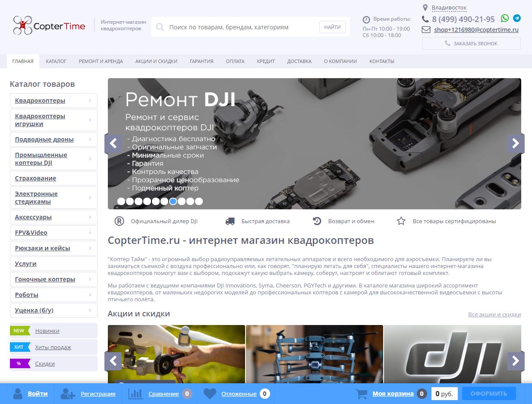Open the ГАРАНТИЯ menu item
The width and height of the screenshot is (532, 404).
coord(201,61)
